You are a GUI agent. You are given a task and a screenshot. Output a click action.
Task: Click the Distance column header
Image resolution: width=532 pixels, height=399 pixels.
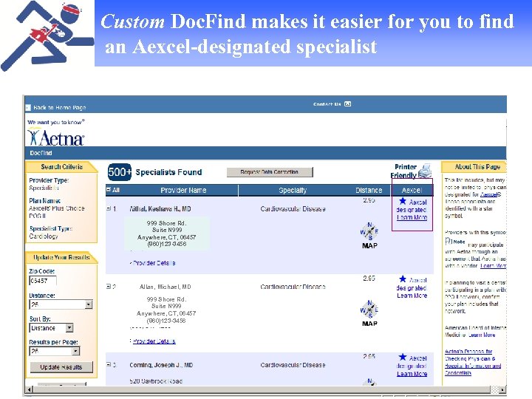coord(369,191)
